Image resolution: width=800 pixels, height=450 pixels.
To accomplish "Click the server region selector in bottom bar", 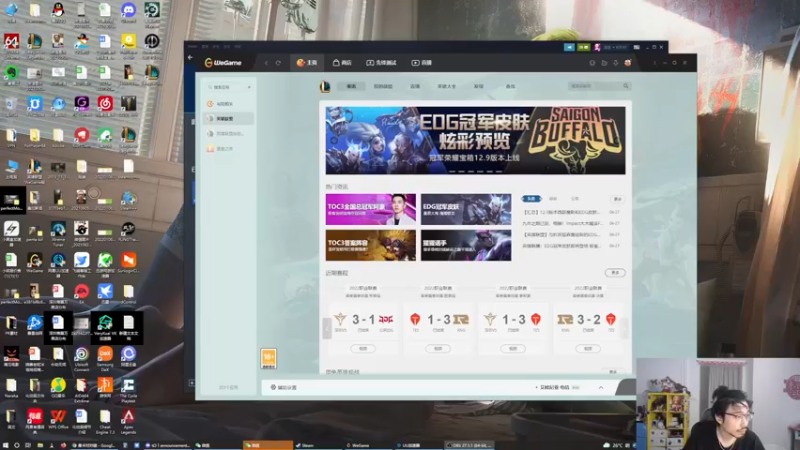I will 558,387.
